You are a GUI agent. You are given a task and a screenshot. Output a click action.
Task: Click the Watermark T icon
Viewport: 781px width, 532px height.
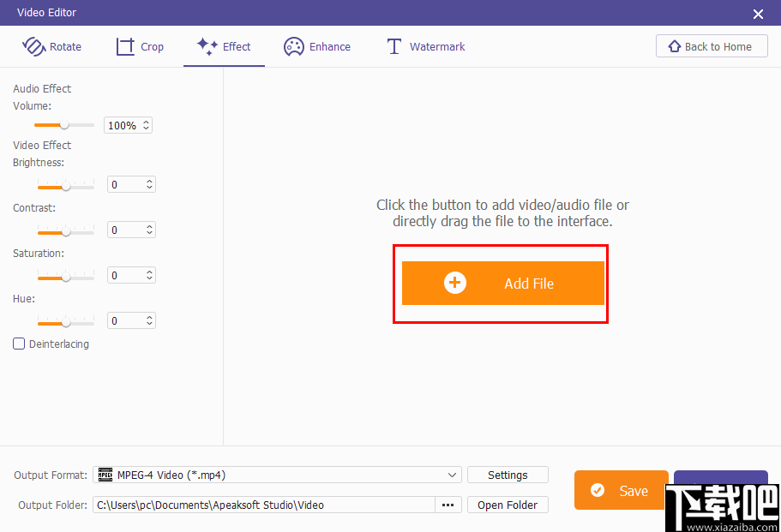394,46
